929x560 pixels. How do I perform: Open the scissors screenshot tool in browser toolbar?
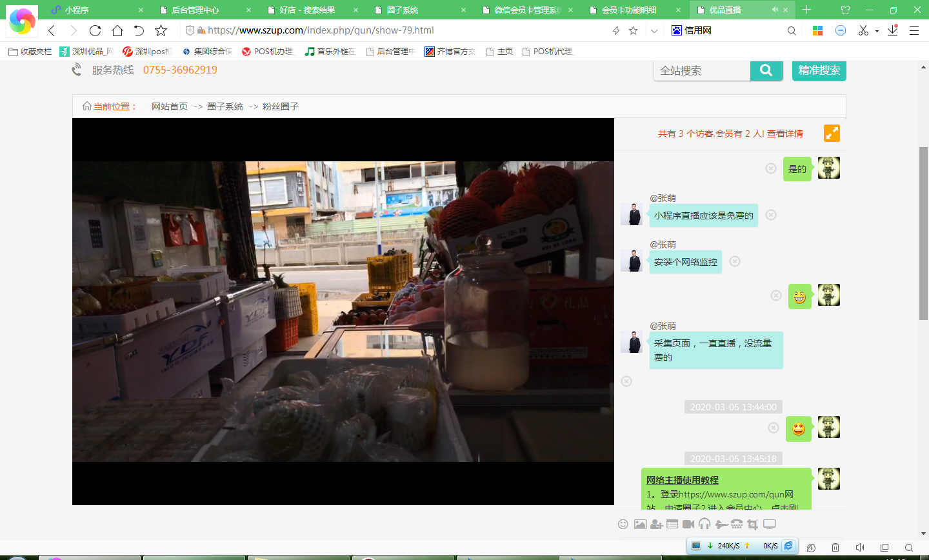(x=863, y=30)
